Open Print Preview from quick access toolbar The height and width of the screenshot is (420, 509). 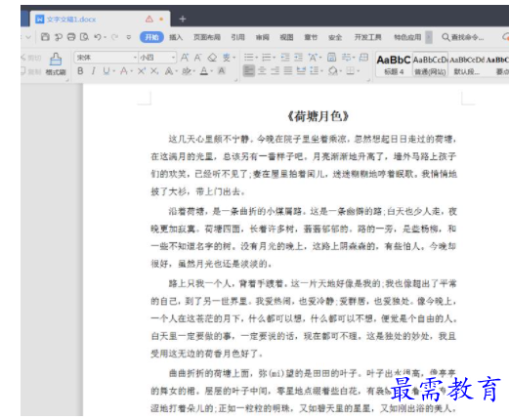(84, 37)
